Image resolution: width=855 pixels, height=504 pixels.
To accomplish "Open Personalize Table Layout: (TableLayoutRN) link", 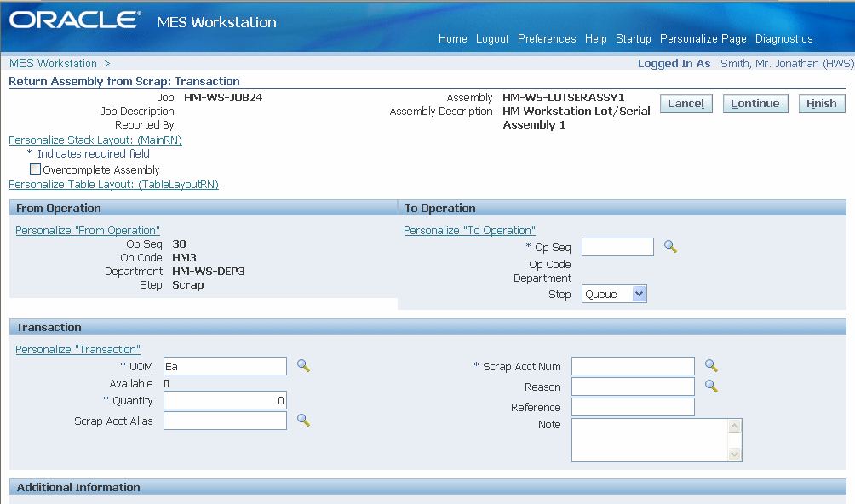I will pos(113,184).
